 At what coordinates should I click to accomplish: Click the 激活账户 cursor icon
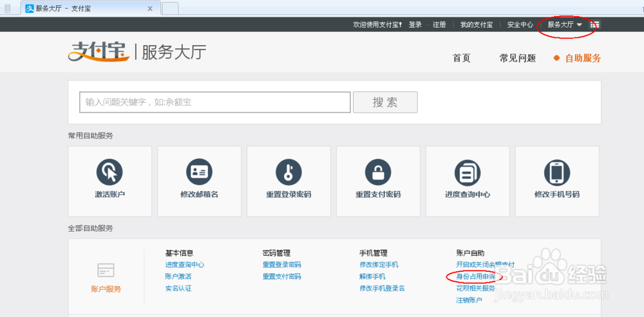point(109,172)
